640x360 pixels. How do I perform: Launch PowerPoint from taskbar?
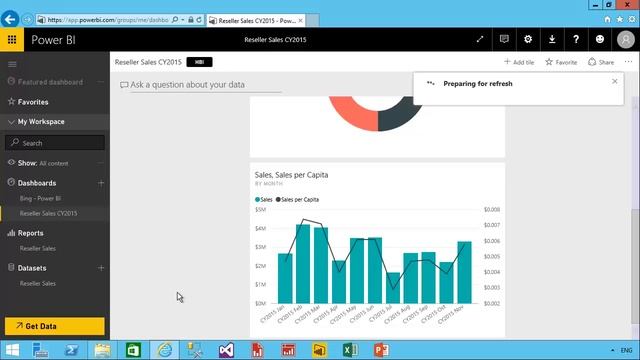click(x=381, y=350)
